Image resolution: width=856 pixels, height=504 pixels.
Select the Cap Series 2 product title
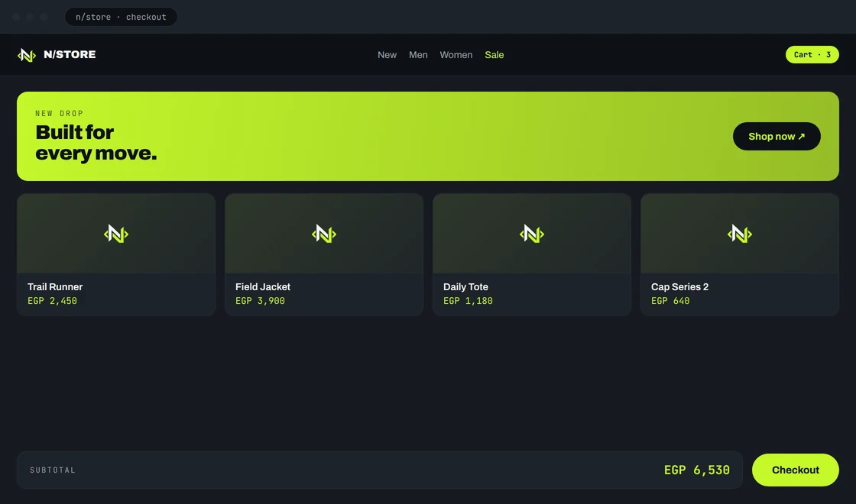click(x=679, y=287)
